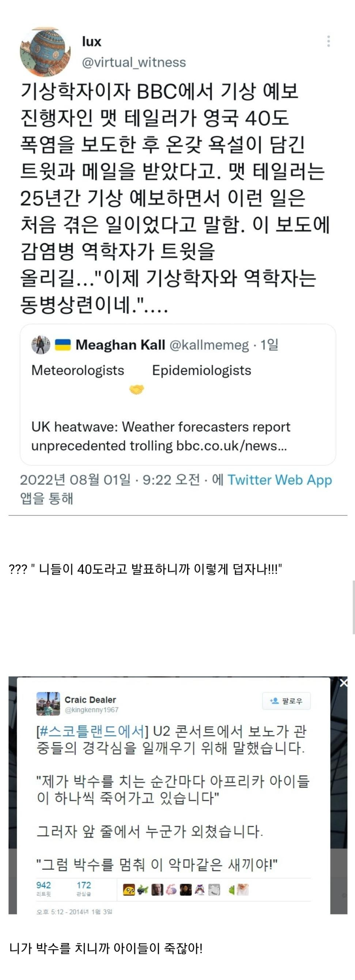
Task: Open the #스코틀랜드에서 hashtag
Action: tap(92, 731)
